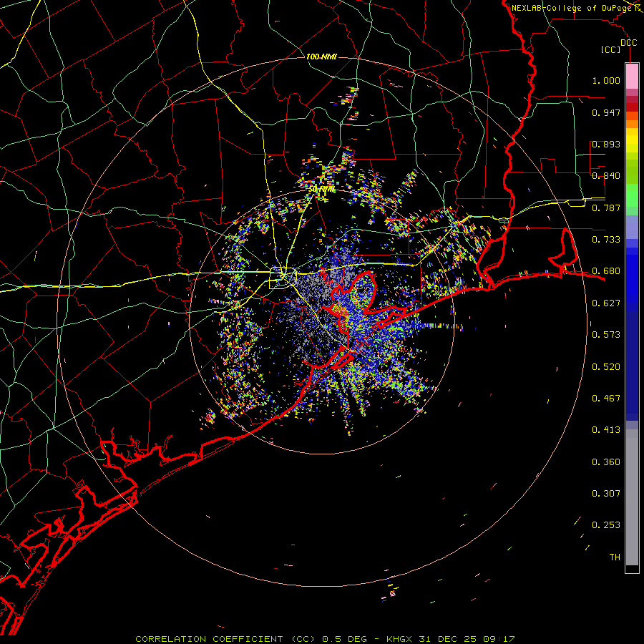Pick the red segment of the color bar

point(632,107)
